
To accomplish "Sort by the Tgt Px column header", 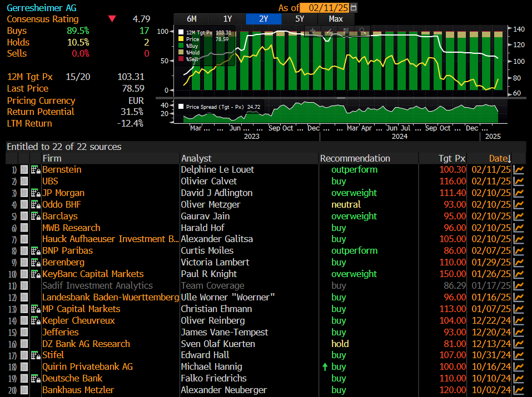I will 451,158.
